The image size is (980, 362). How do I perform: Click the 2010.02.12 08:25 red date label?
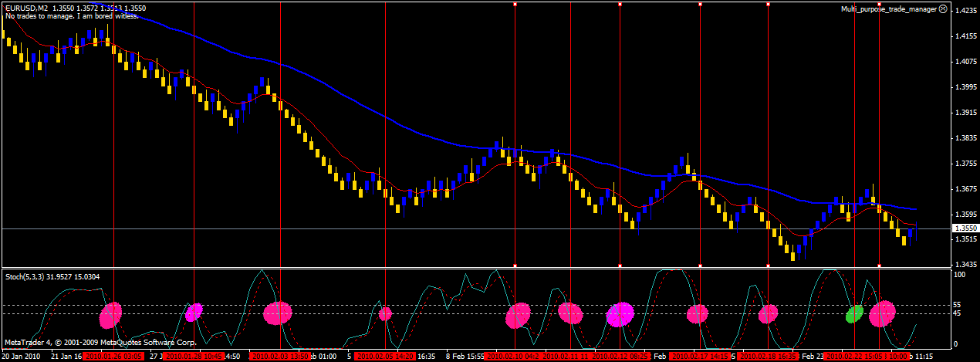tap(620, 357)
